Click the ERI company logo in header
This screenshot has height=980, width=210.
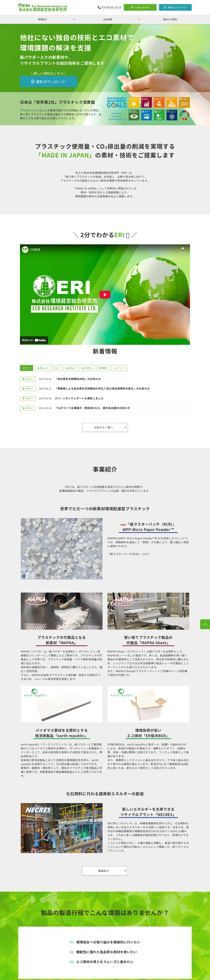[43, 7]
